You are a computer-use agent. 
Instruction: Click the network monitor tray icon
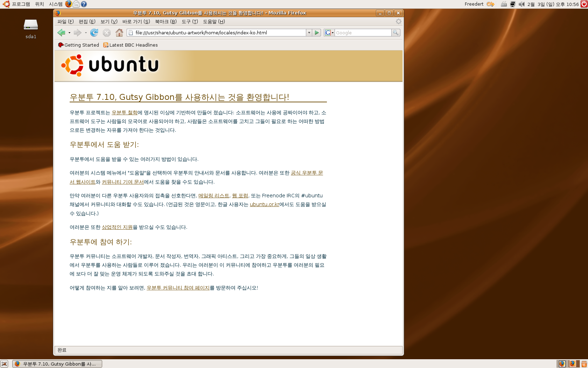[x=513, y=4]
